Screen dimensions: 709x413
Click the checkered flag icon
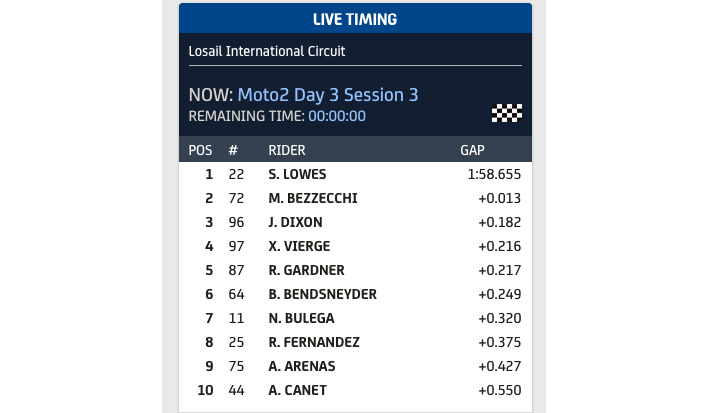click(x=507, y=112)
